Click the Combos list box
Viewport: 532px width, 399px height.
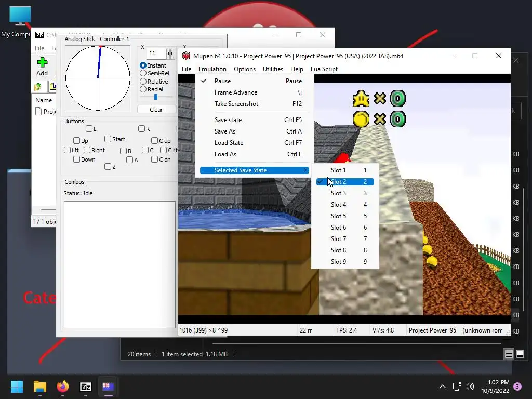pyautogui.click(x=120, y=264)
